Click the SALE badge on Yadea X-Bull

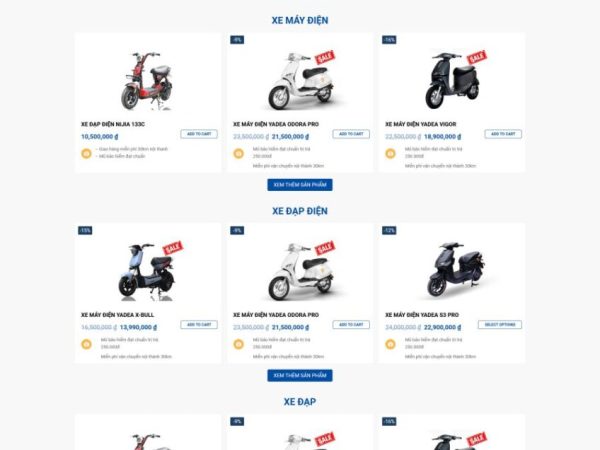pos(172,247)
